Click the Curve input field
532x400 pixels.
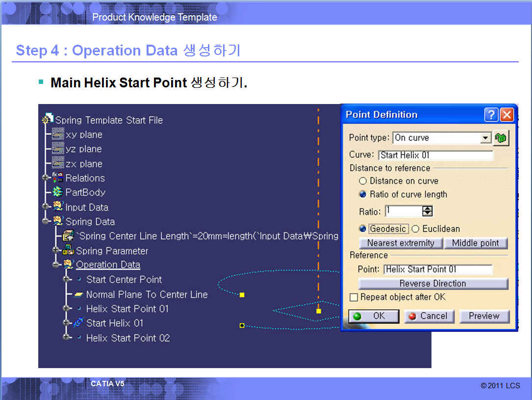point(435,155)
